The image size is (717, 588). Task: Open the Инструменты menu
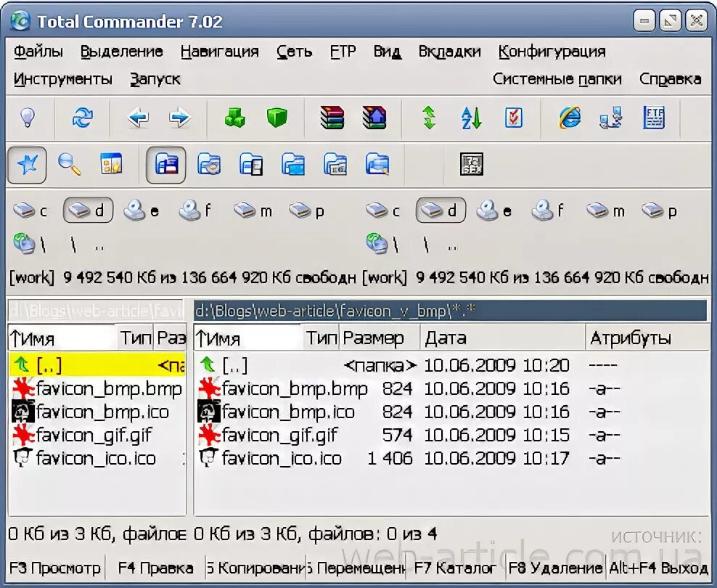click(x=62, y=79)
